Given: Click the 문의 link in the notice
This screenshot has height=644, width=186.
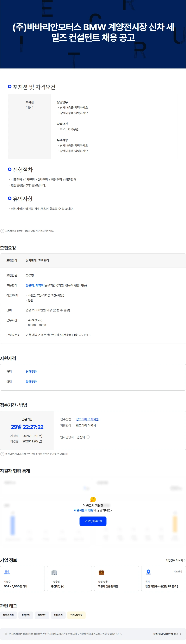Looking at the screenshot, I should coord(42,231).
